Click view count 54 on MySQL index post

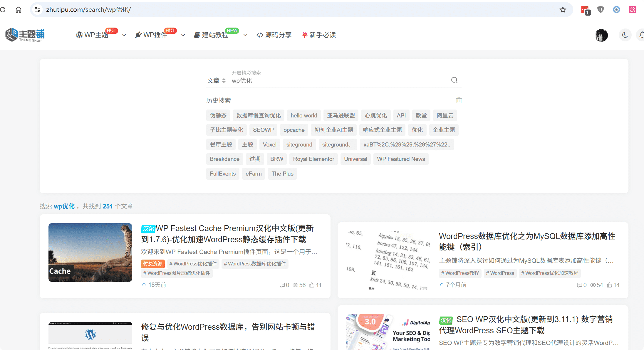596,285
